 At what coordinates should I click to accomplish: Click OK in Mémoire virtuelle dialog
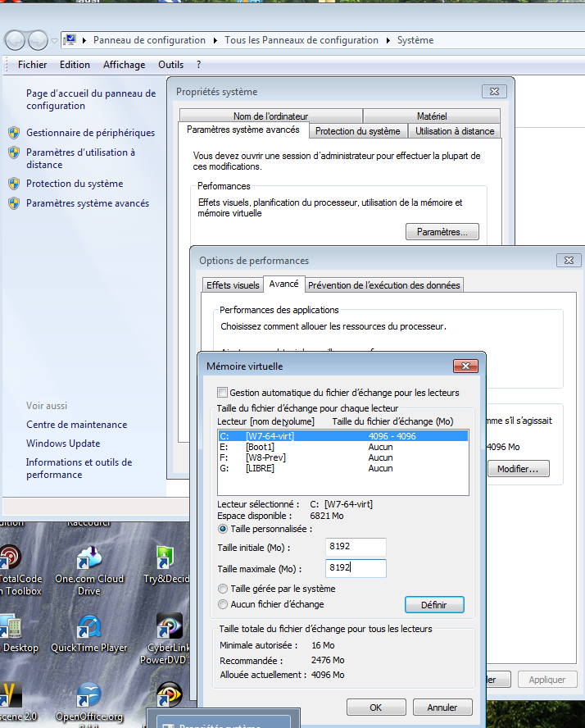click(x=376, y=708)
